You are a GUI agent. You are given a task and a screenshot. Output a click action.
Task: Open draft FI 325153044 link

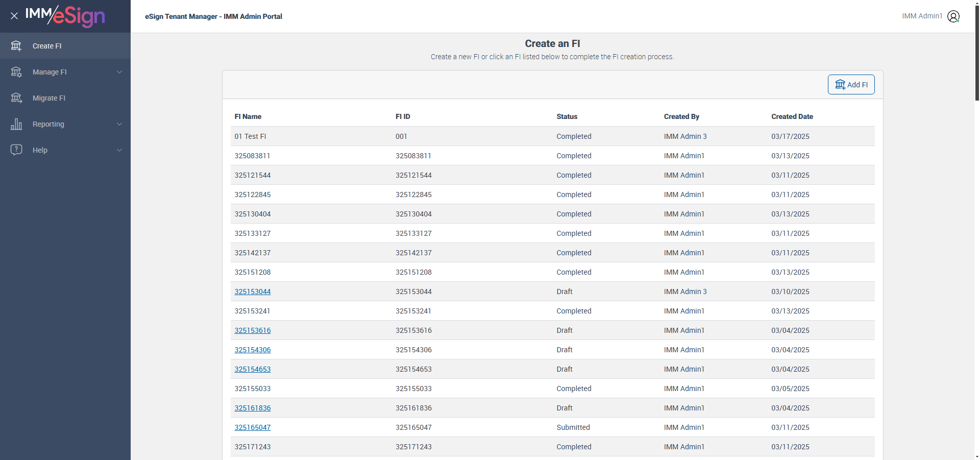click(252, 292)
